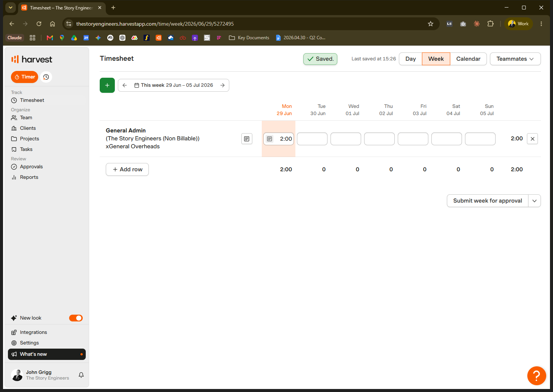The height and width of the screenshot is (392, 553).
Task: Click Submit week for approval
Action: 488,201
